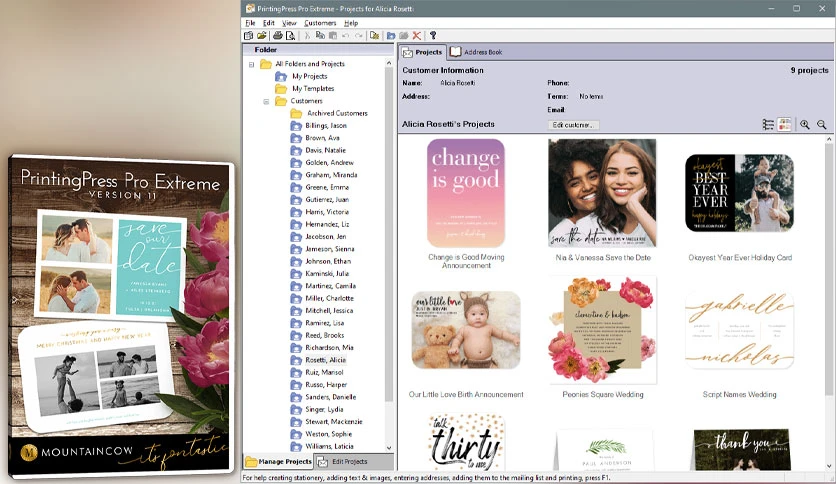Click the Paste clipboard toolbar icon
This screenshot has height=484, width=836.
333,36
